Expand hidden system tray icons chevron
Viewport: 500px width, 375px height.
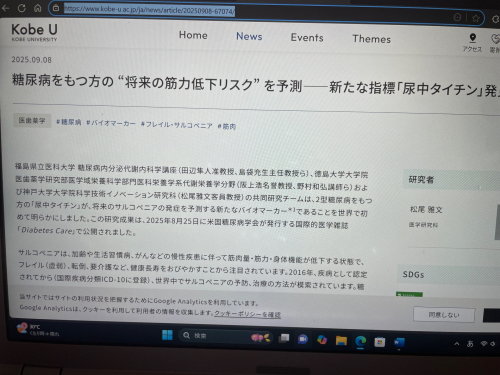pos(457,344)
